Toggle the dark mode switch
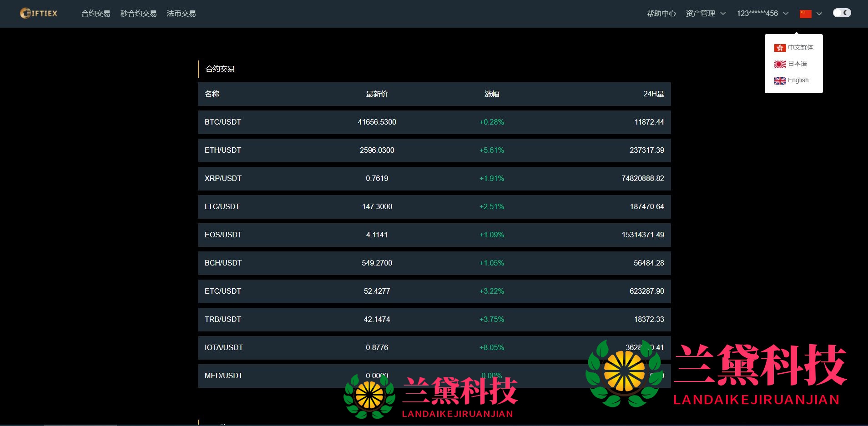Screen dimensions: 868x426 [842, 13]
